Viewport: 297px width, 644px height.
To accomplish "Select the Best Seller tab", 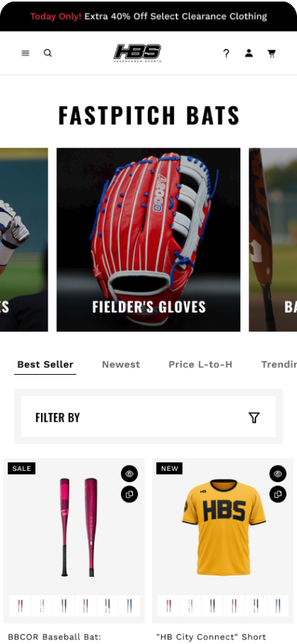I will coord(45,364).
